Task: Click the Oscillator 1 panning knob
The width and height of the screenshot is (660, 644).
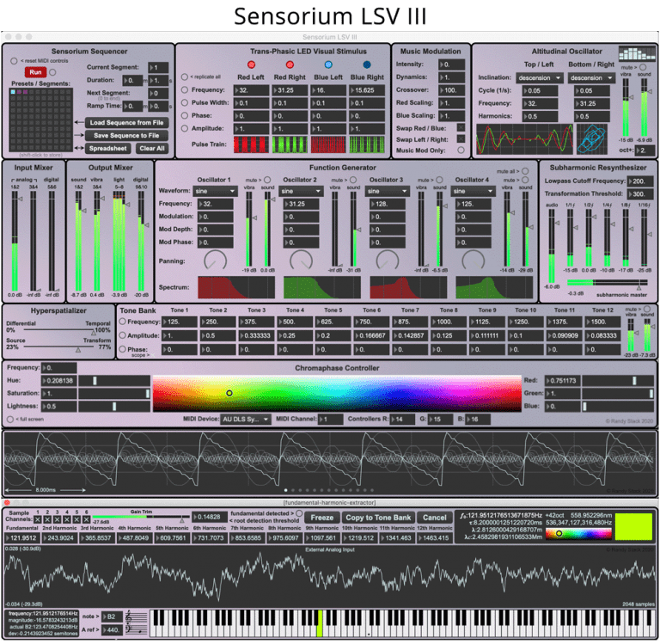Action: pos(217,259)
